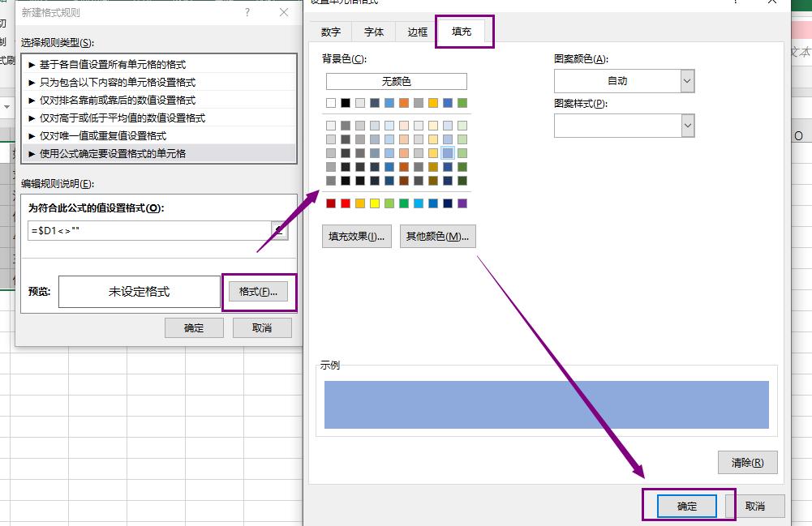The width and height of the screenshot is (812, 526).
Task: Click the 无颜色 button
Action: [396, 81]
